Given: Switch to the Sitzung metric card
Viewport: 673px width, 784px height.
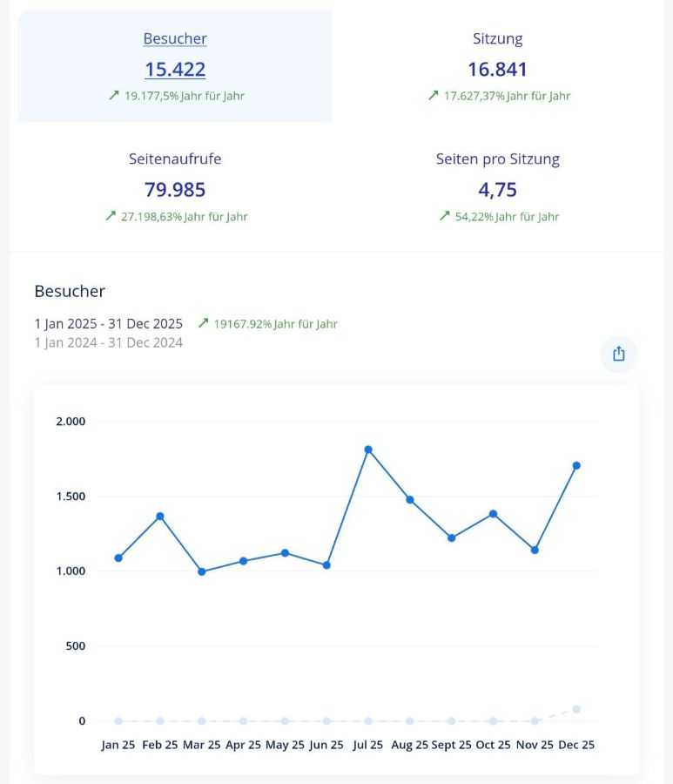Looking at the screenshot, I should click(498, 66).
